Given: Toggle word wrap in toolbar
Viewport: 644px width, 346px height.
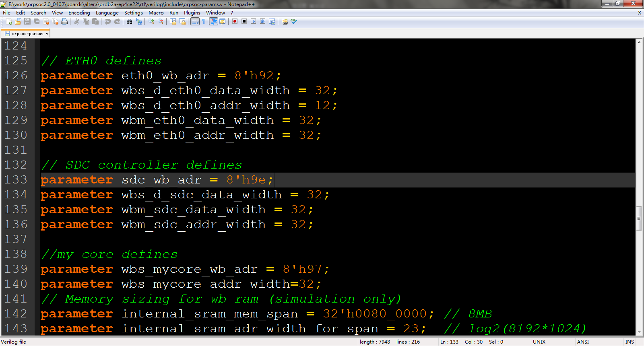Looking at the screenshot, I should (x=195, y=22).
